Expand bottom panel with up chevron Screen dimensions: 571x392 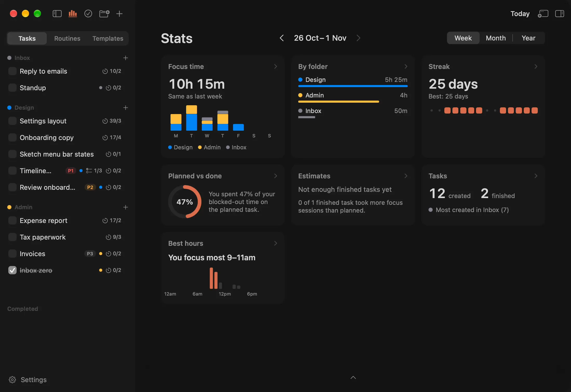[353, 377]
